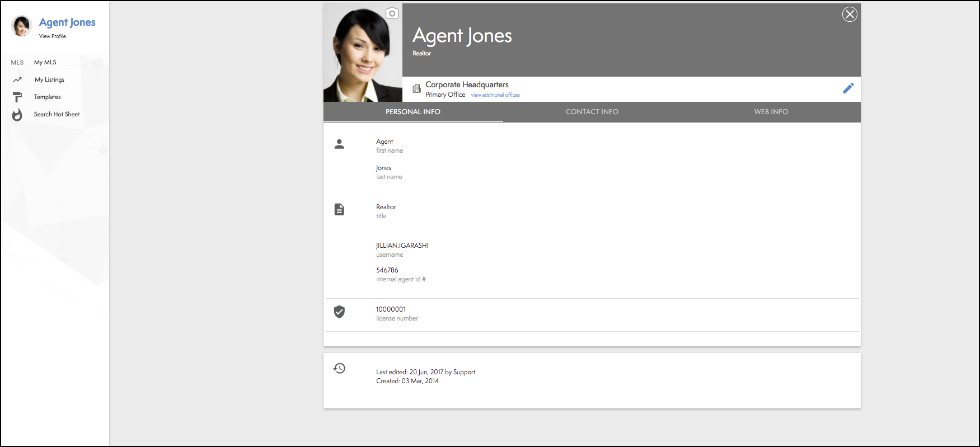The width and height of the screenshot is (980, 447).
Task: Go to My Listings
Action: coord(49,80)
